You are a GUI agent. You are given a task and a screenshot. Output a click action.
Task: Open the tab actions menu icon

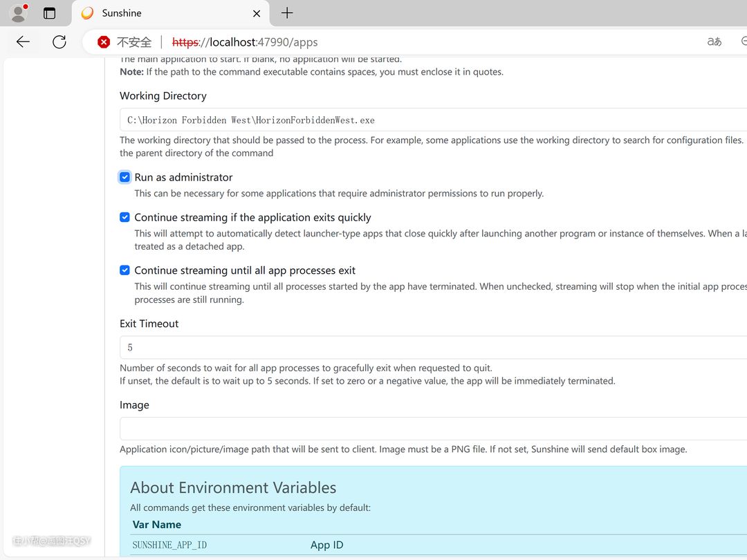pos(49,13)
